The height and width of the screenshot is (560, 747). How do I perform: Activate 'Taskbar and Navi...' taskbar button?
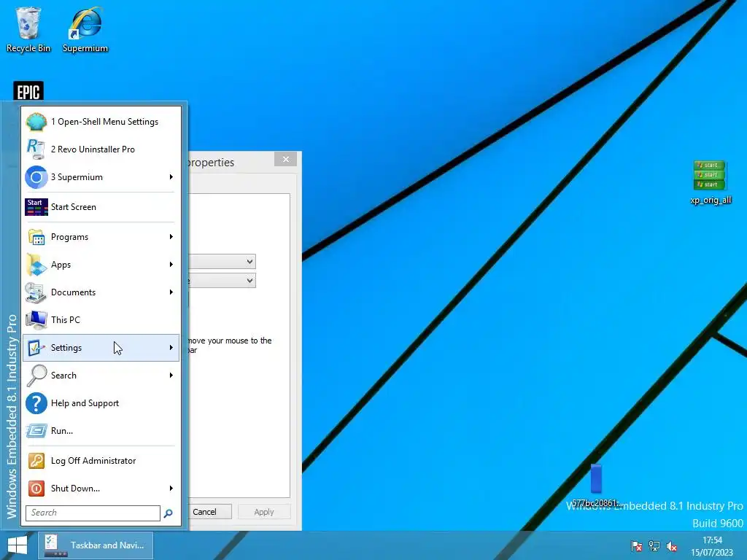point(96,545)
